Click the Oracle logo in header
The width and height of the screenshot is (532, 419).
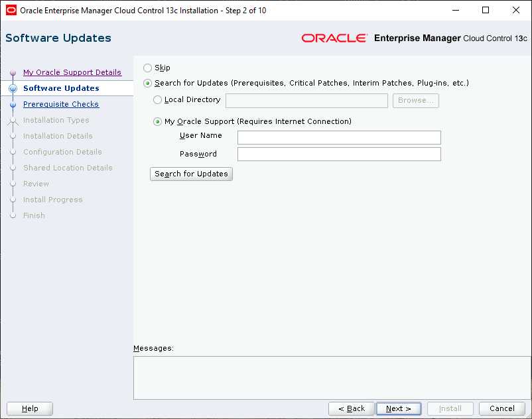pyautogui.click(x=334, y=38)
